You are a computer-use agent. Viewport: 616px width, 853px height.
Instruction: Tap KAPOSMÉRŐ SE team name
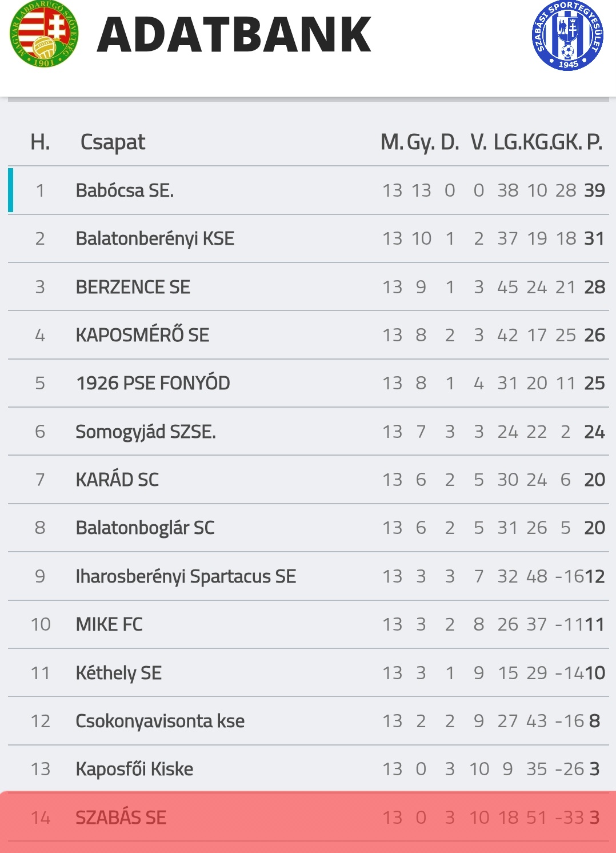(x=142, y=335)
